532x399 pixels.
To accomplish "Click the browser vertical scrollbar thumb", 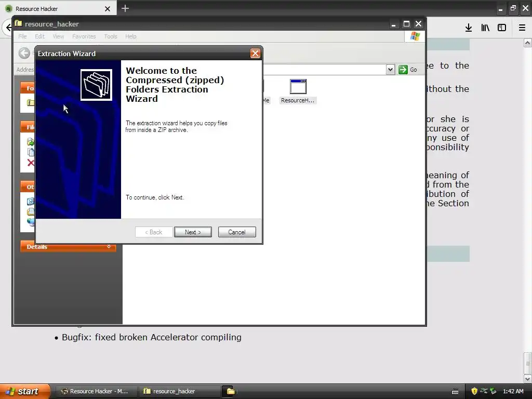I will click(528, 363).
